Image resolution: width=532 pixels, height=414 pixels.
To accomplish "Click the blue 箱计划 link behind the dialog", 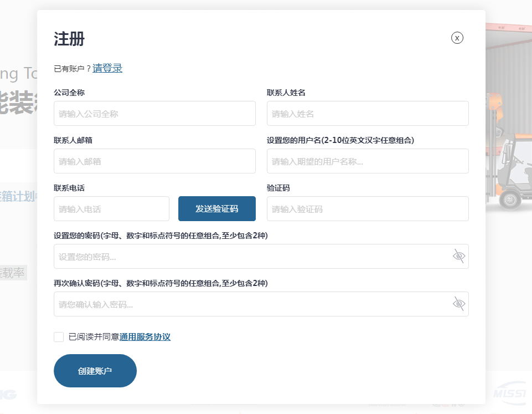I will [x=18, y=196].
